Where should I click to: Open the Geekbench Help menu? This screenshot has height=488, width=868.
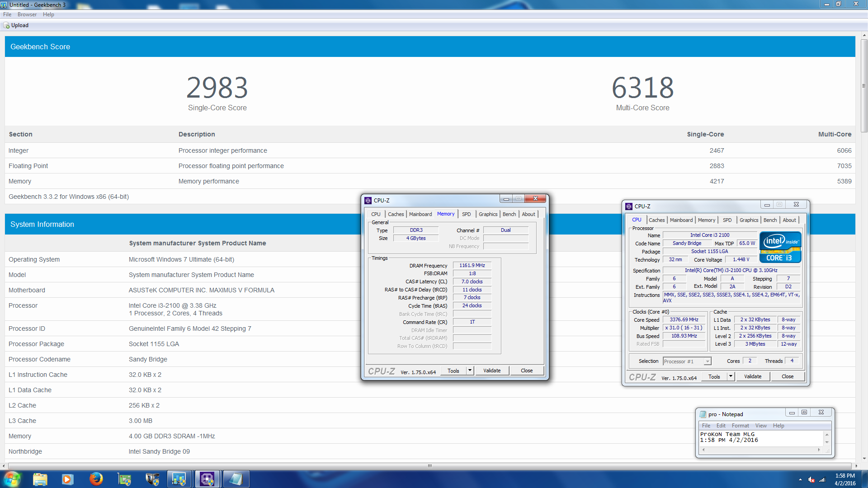click(48, 14)
